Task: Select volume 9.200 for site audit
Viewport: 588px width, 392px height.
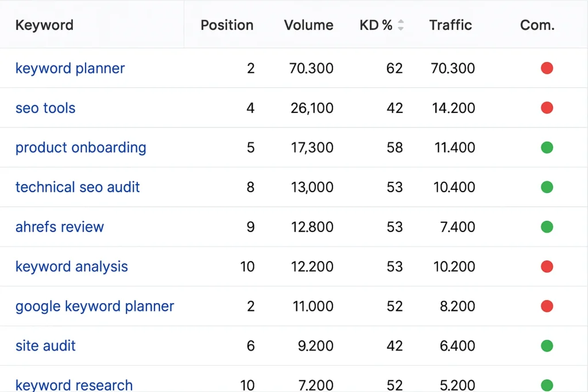Action: pos(316,346)
